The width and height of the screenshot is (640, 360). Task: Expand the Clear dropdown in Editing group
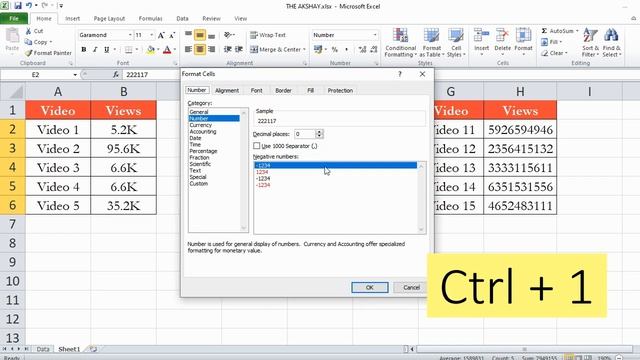tap(566, 53)
